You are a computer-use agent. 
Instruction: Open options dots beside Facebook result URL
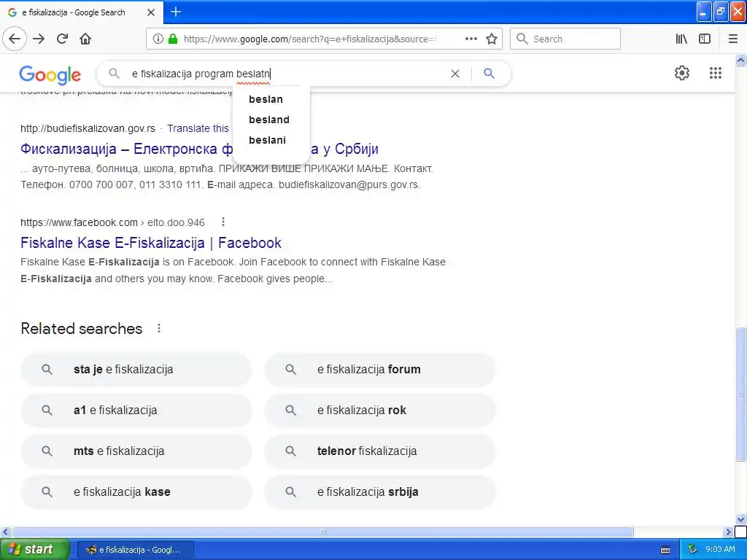[223, 222]
